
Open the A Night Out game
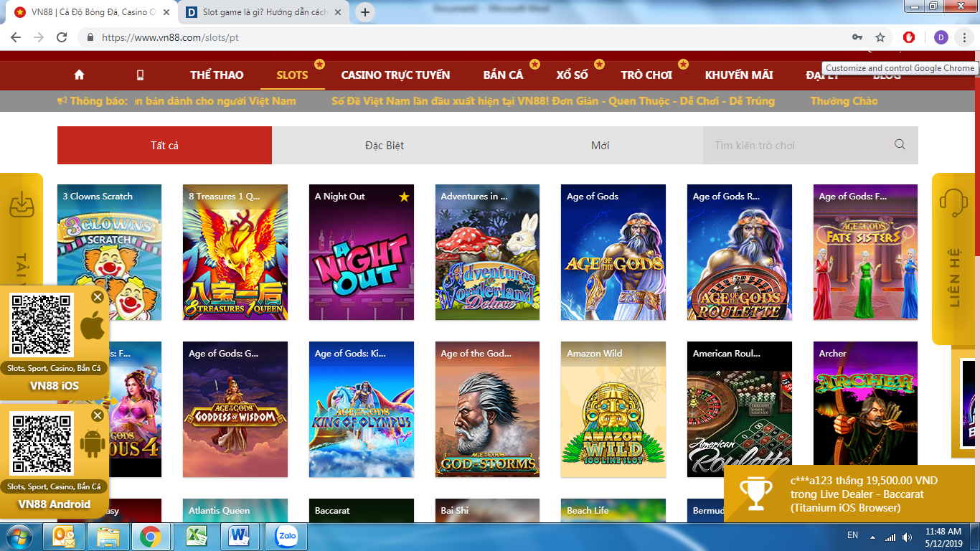coord(362,252)
